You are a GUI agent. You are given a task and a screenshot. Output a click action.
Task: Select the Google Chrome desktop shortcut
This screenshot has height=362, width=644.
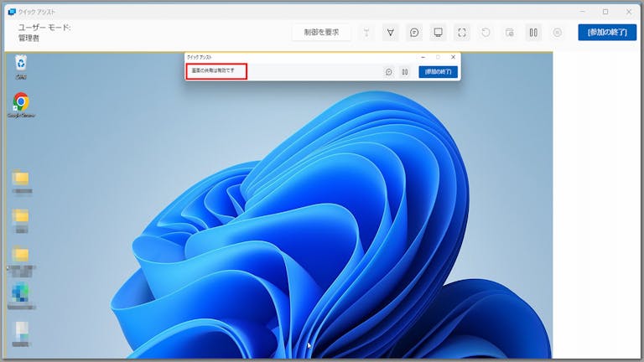21,105
